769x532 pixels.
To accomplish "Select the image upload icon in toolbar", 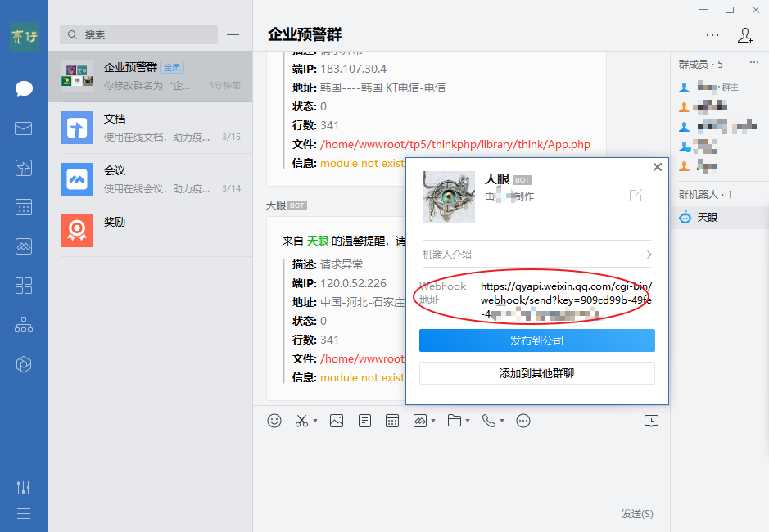I will (336, 420).
